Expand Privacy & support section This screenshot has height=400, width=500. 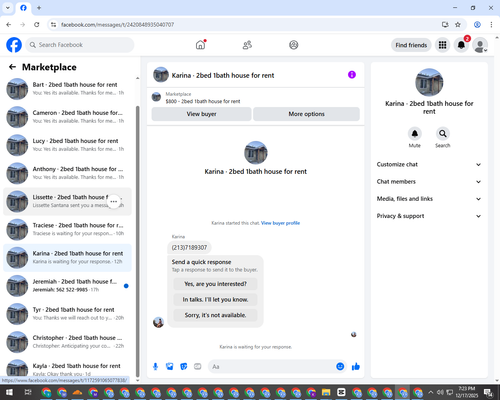[429, 216]
